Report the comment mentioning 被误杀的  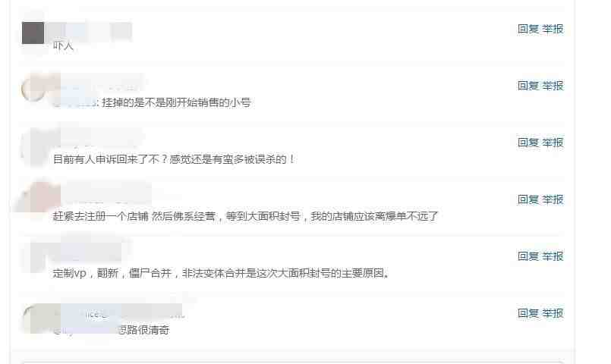pos(553,143)
